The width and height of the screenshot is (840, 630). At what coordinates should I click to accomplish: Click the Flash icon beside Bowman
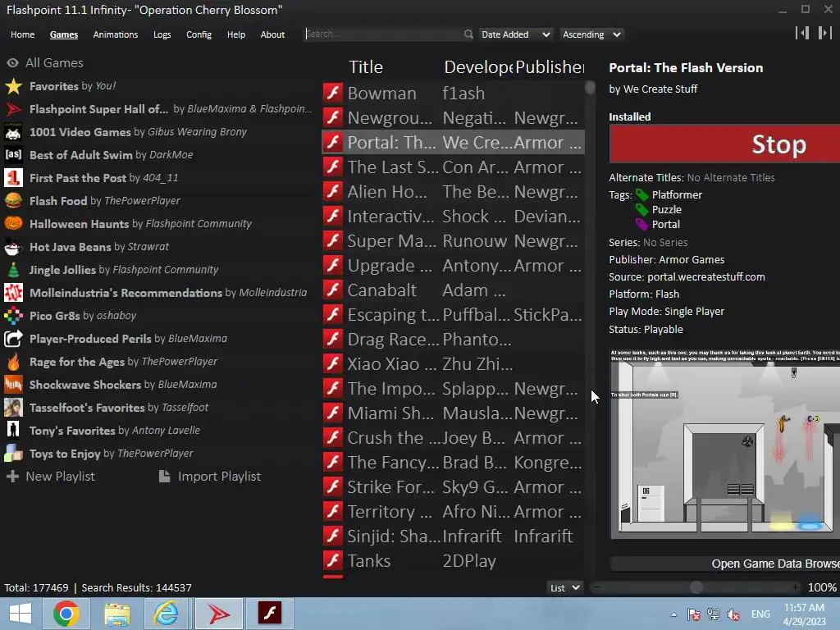pos(333,93)
